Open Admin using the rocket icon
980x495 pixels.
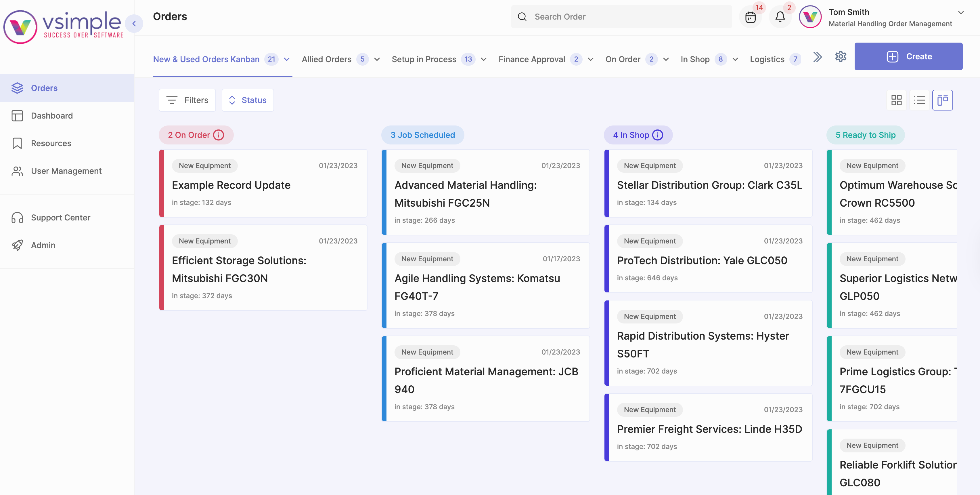point(18,245)
